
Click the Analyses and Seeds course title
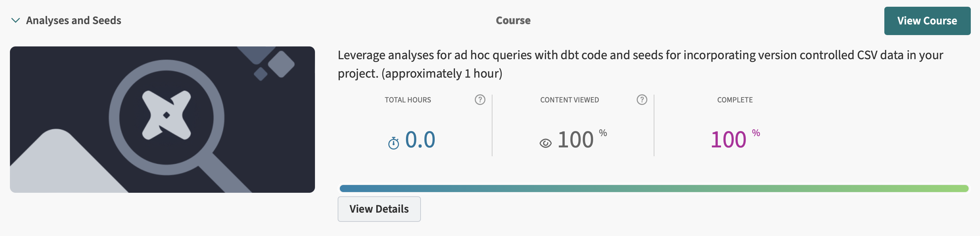tap(73, 21)
